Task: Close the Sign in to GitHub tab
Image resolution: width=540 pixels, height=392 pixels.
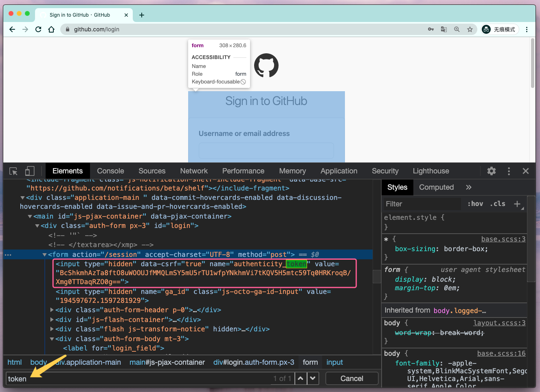Action: [126, 15]
